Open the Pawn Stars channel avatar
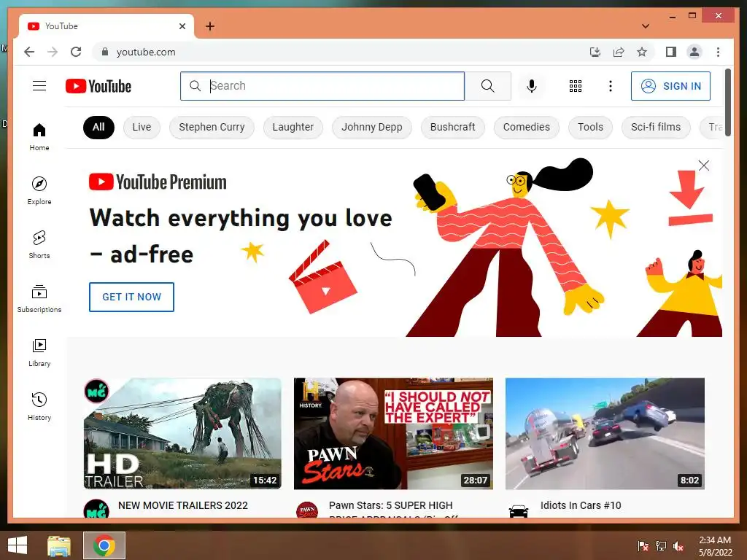 coord(307,510)
